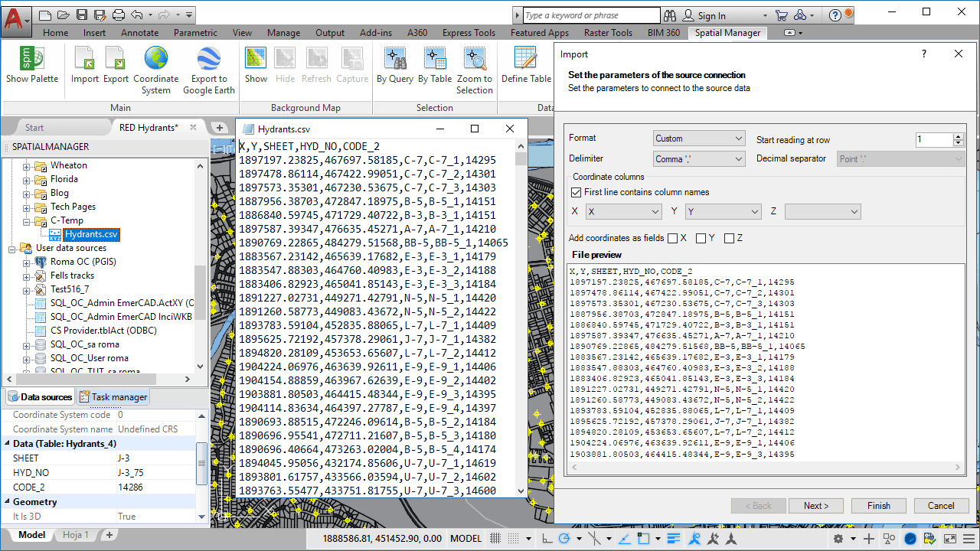
Task: Open the Y coordinate column dropdown
Action: tap(723, 211)
